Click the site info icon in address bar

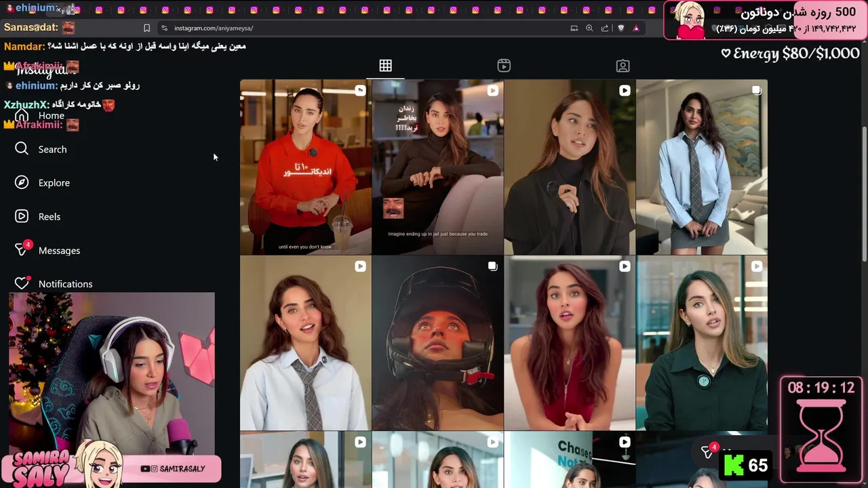164,28
